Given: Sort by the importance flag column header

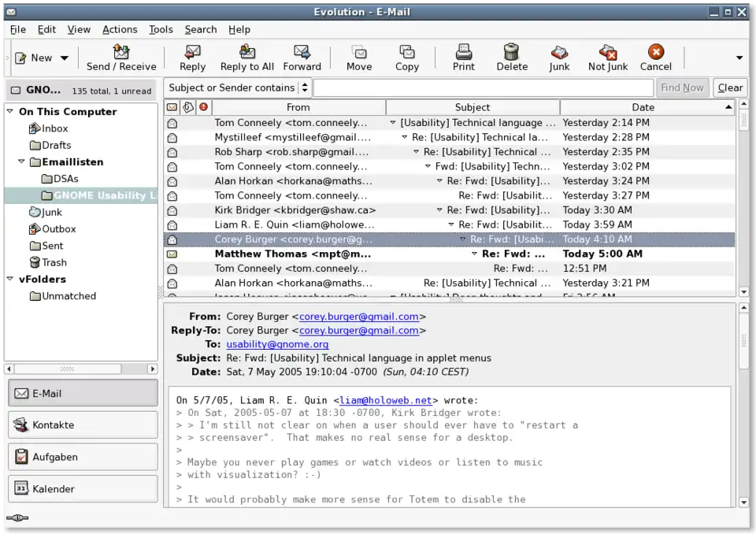Looking at the screenshot, I should (204, 107).
